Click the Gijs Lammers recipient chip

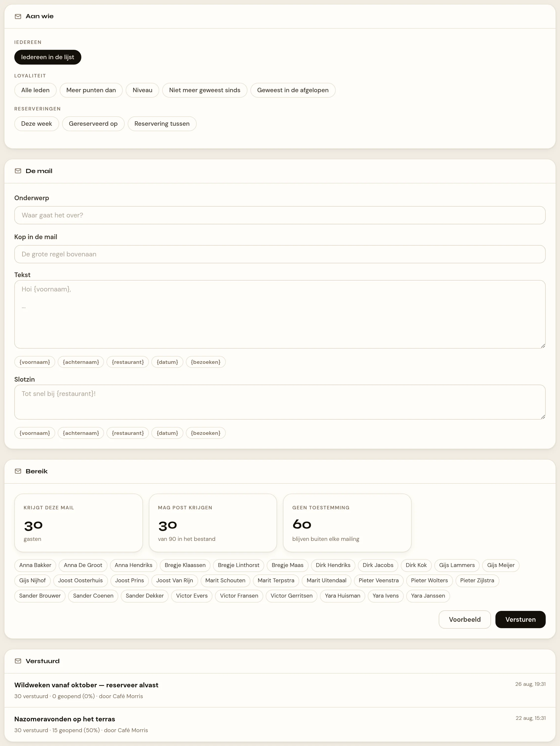(x=457, y=565)
